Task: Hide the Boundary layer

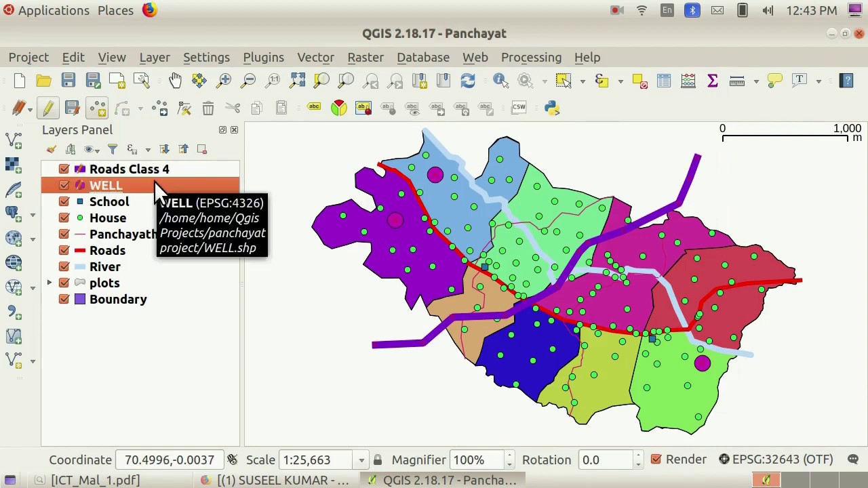Action: click(64, 299)
